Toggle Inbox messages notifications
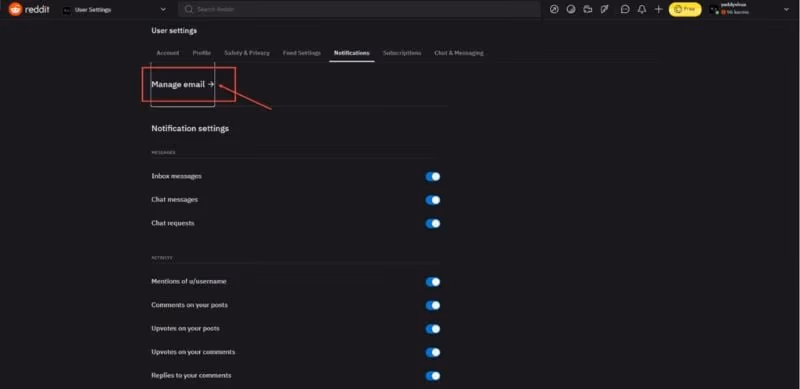800x389 pixels. tap(433, 177)
